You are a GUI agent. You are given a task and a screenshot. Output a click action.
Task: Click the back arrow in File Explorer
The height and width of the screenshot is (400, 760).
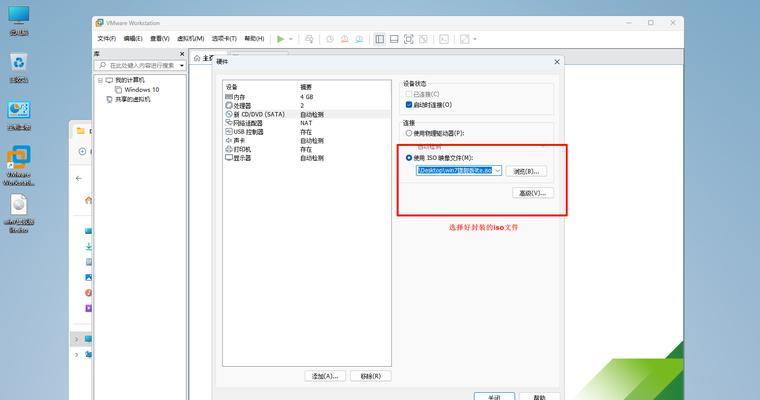(79, 178)
